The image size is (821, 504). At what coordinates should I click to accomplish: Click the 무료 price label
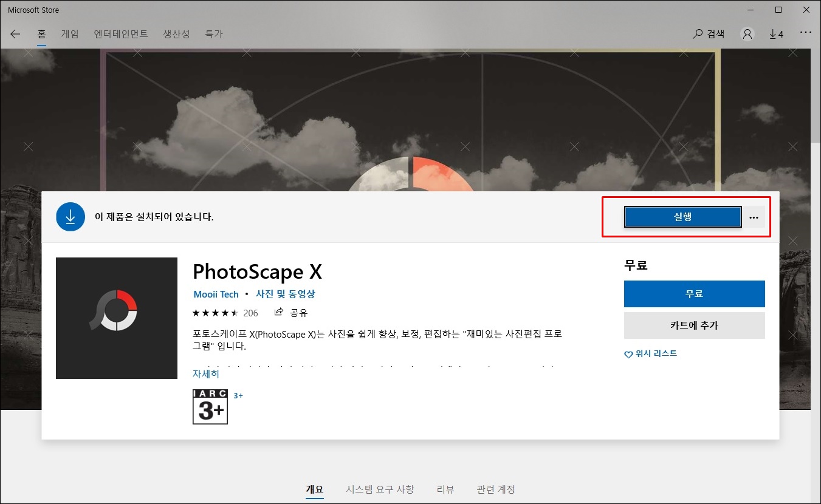[636, 265]
